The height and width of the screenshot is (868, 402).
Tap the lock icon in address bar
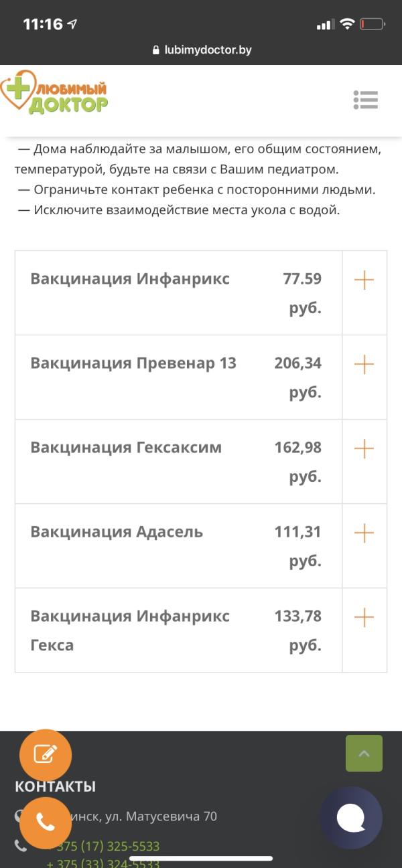156,50
